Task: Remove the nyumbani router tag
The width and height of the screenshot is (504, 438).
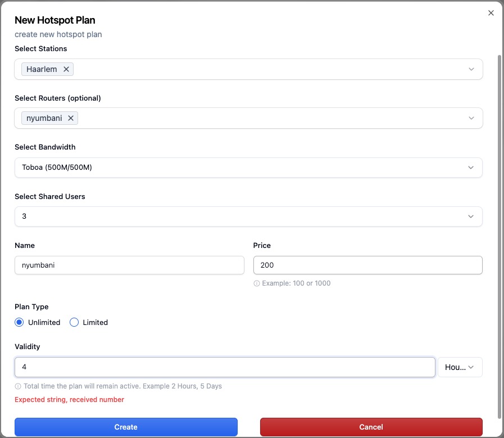Action: [71, 118]
